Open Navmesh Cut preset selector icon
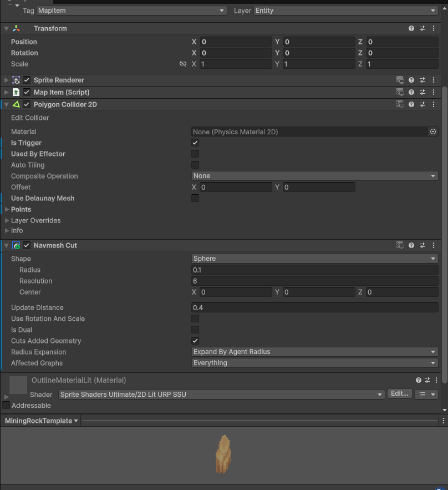 click(x=422, y=245)
